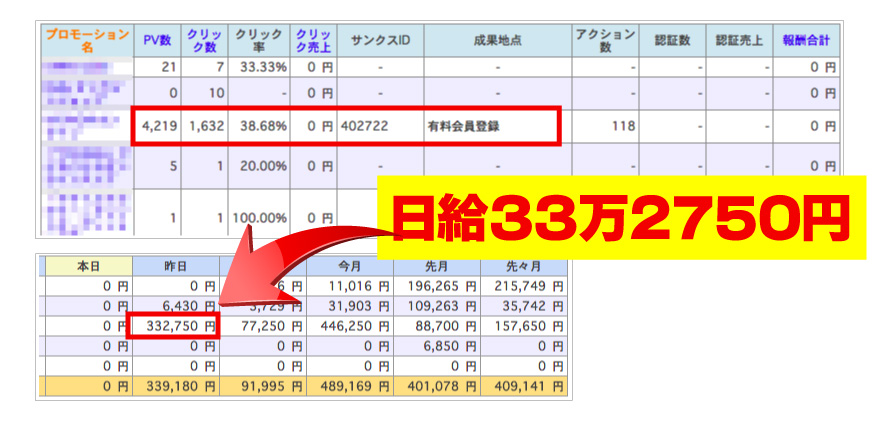Select the 4,219 PV count cell
Viewport: 880px width, 428px height.
pos(157,127)
